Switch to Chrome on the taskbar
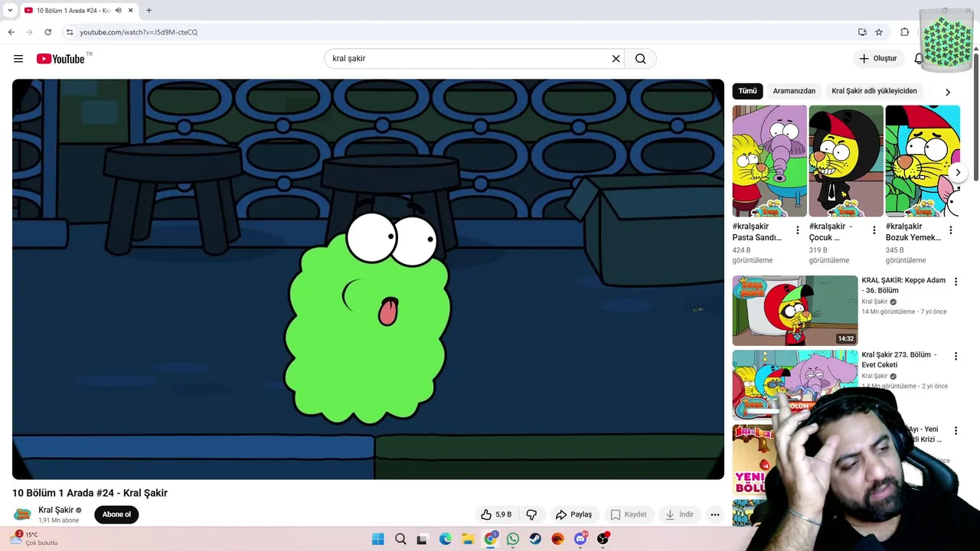This screenshot has width=980, height=551. (x=491, y=539)
